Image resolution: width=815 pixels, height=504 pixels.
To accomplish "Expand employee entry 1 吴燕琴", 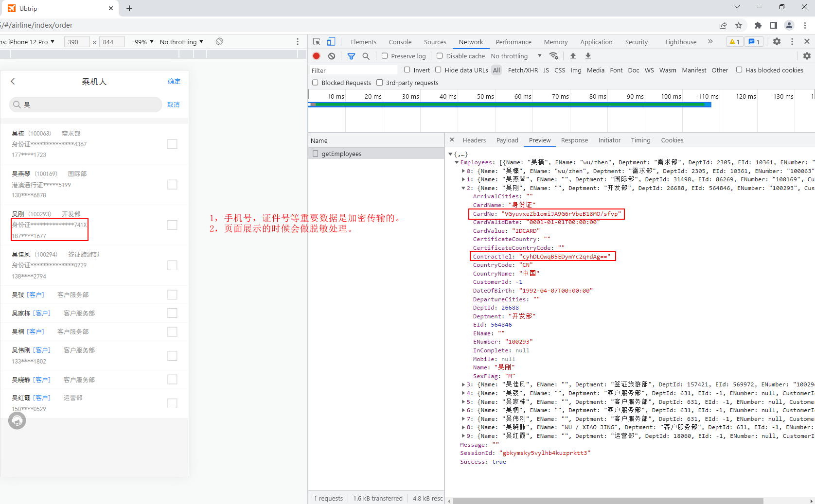I will click(x=463, y=179).
